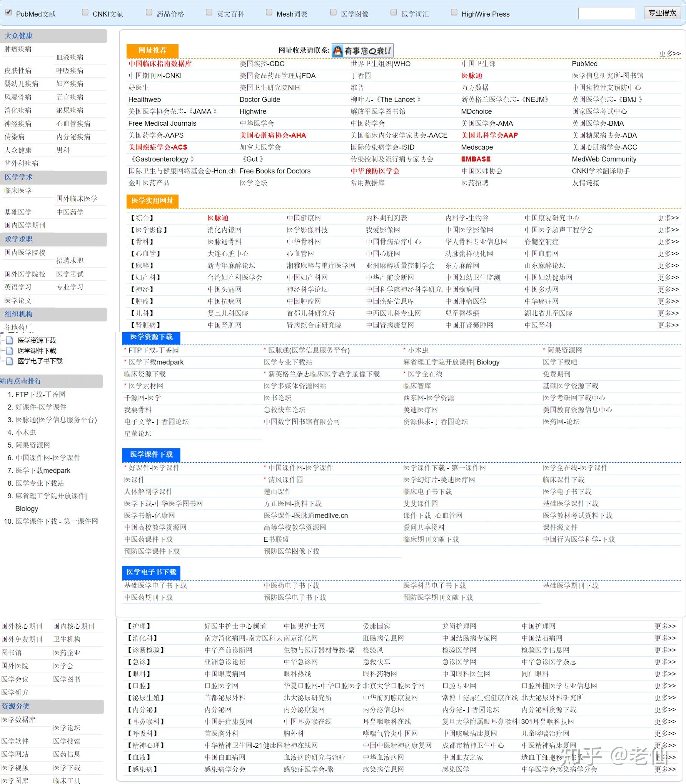Open ranking item 1 FTP下载-丁香园
This screenshot has height=784, width=686.
click(x=40, y=394)
